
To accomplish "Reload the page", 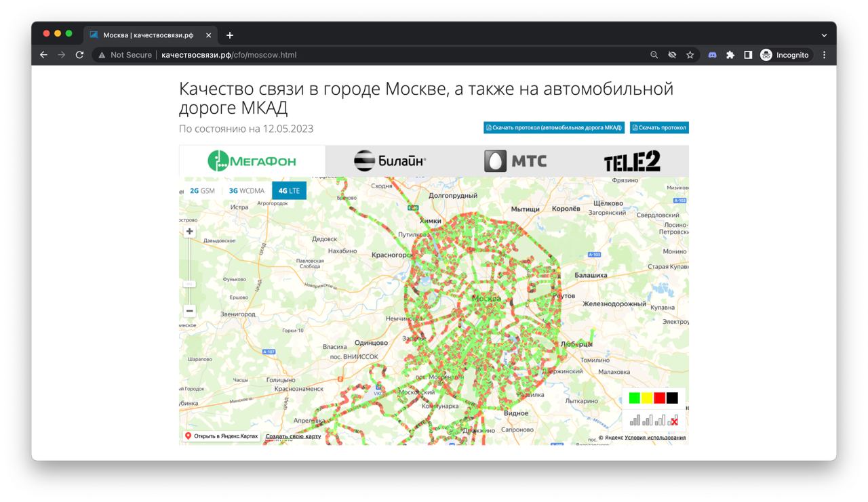I will click(79, 55).
